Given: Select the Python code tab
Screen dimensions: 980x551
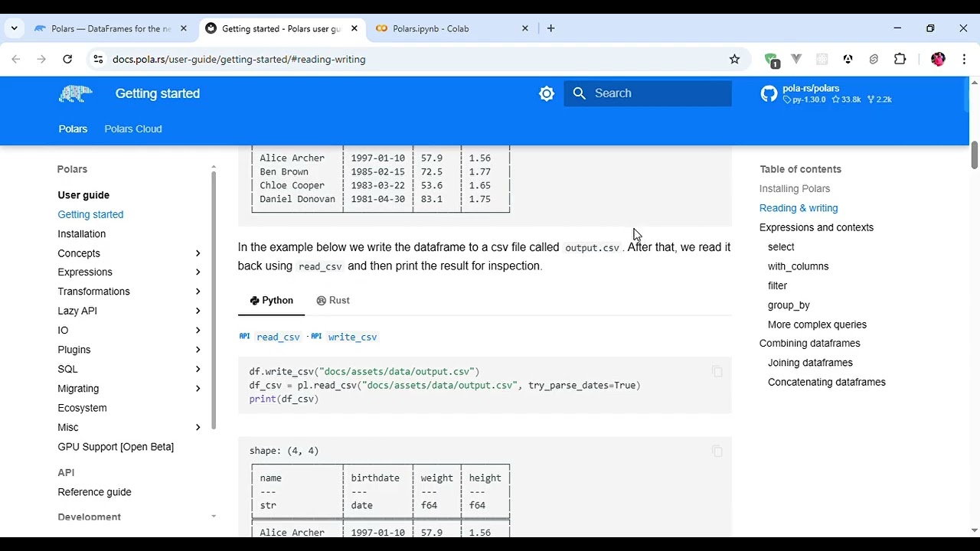Looking at the screenshot, I should click(271, 300).
